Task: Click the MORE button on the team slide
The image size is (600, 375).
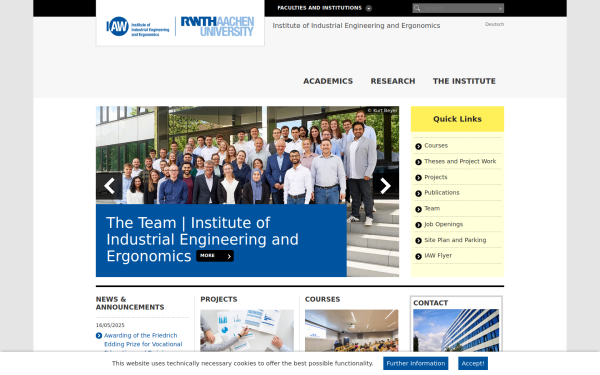Action: [215, 256]
